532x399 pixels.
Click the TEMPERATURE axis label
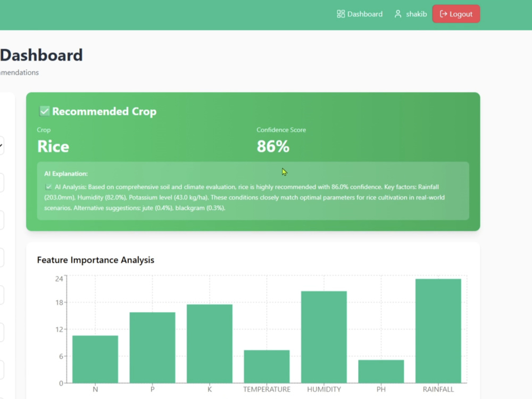[267, 389]
